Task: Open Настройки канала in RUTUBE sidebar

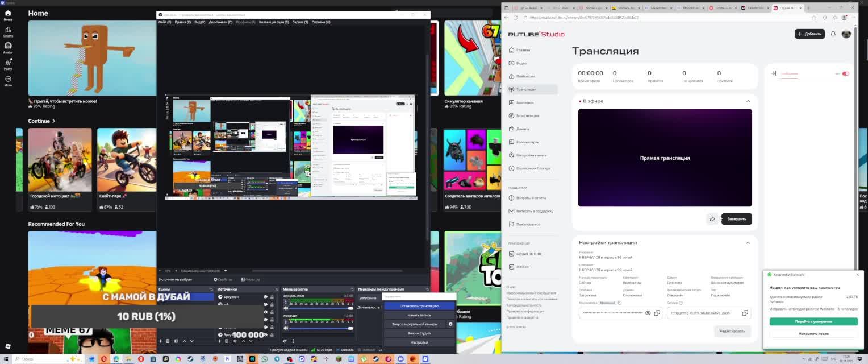Action: coord(531,155)
